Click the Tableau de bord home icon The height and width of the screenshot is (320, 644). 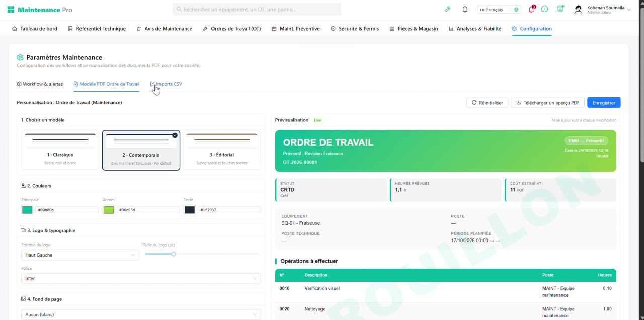coord(15,29)
